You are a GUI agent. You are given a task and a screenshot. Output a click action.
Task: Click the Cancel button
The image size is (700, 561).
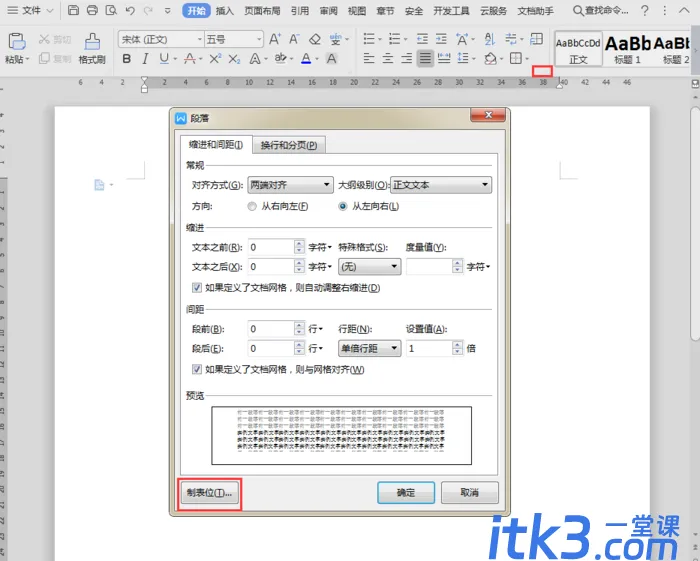[x=470, y=493]
